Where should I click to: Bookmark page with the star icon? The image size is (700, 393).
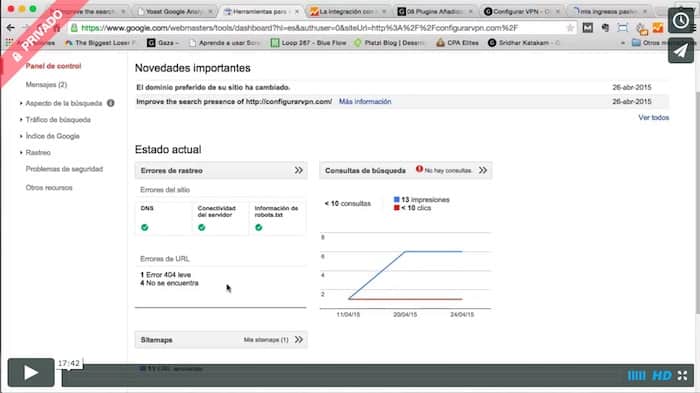click(x=570, y=28)
